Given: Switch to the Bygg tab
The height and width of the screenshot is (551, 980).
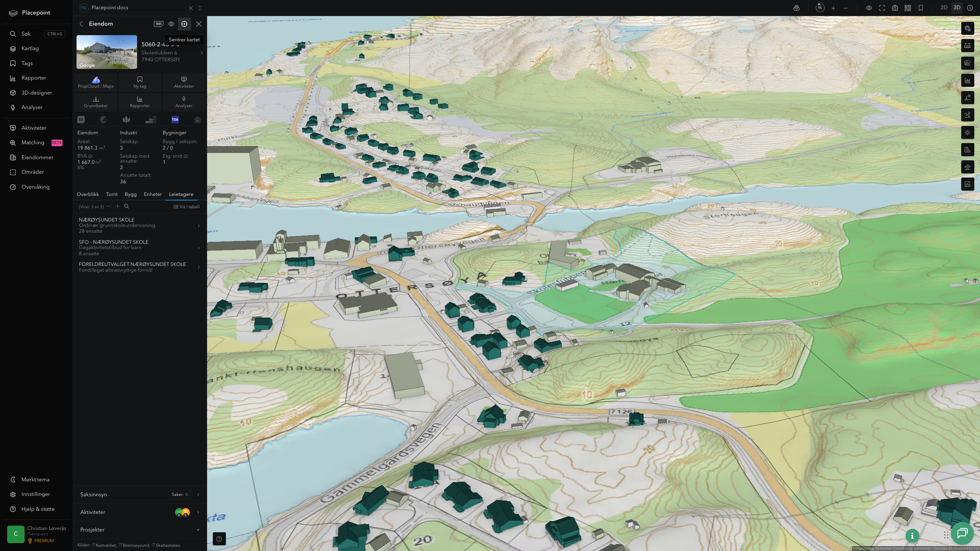Looking at the screenshot, I should [x=131, y=194].
